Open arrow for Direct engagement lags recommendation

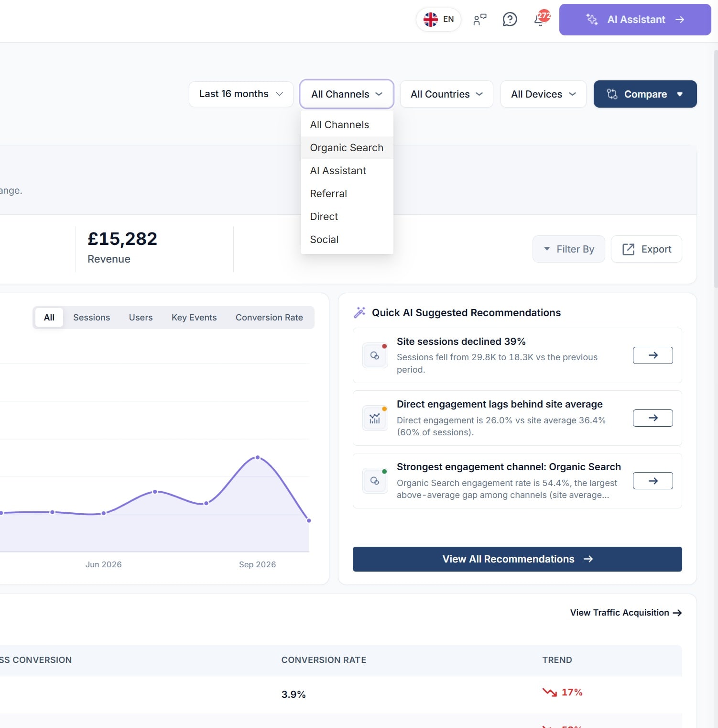coord(653,418)
